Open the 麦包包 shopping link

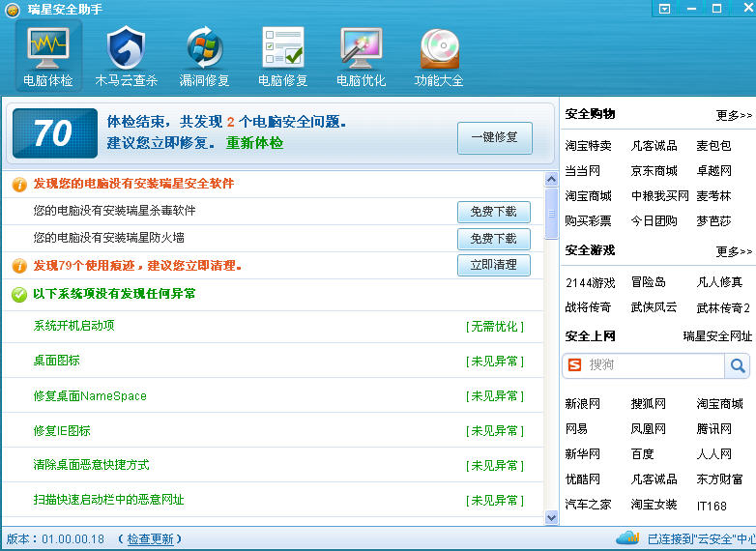(x=713, y=146)
